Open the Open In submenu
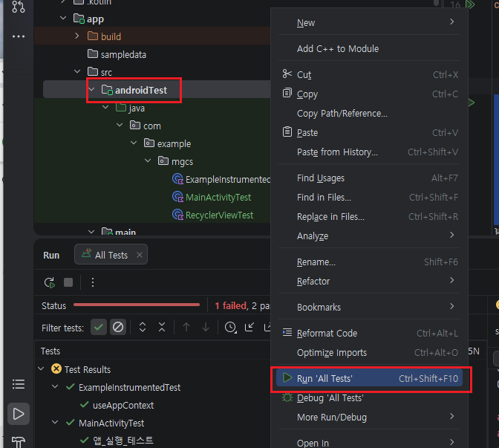Image resolution: width=499 pixels, height=448 pixels. [369, 443]
